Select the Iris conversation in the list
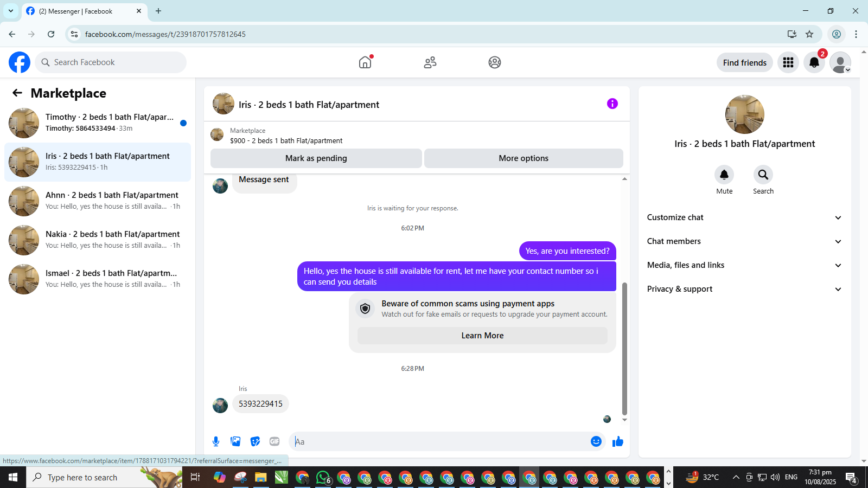Screen dimensions: 868x488 (x=98, y=162)
